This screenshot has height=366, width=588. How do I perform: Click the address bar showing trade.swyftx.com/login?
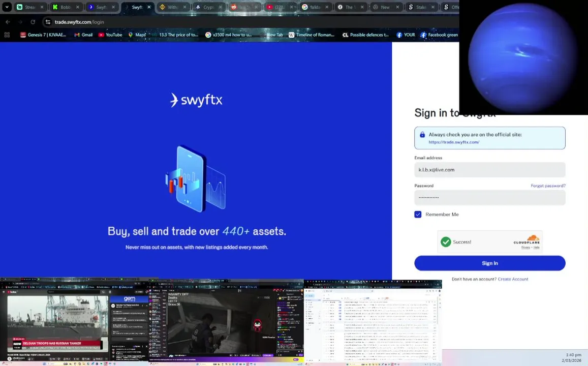click(247, 22)
